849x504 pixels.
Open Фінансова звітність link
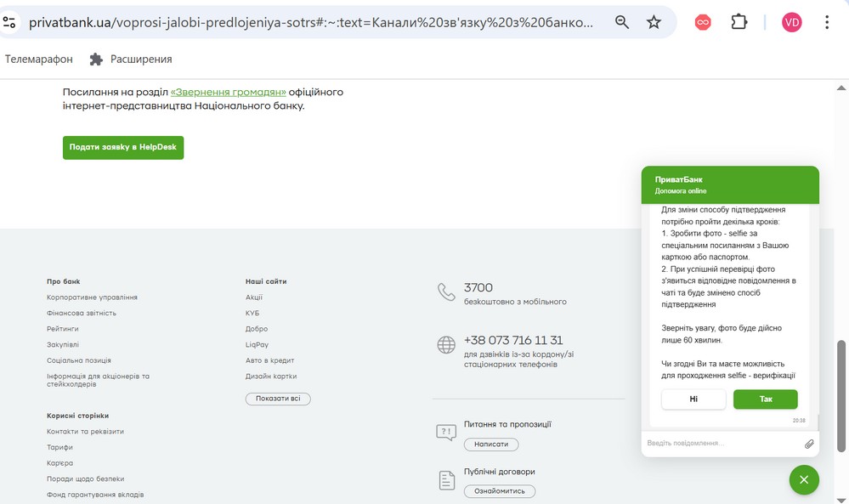82,313
